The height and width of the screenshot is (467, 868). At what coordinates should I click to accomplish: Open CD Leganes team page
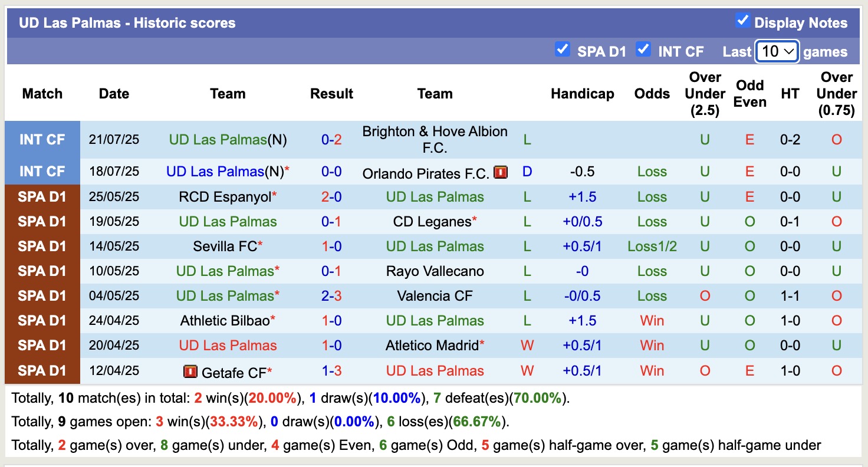click(x=432, y=222)
